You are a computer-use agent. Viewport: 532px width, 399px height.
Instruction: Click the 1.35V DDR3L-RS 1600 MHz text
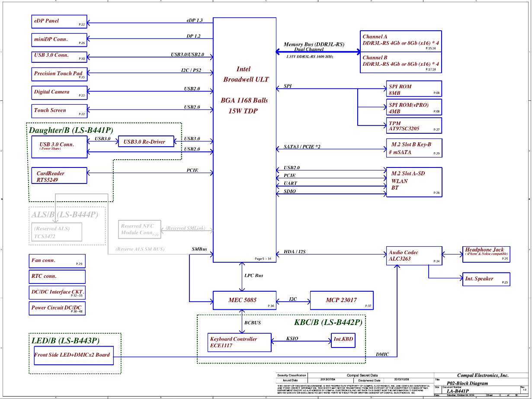pyautogui.click(x=310, y=56)
